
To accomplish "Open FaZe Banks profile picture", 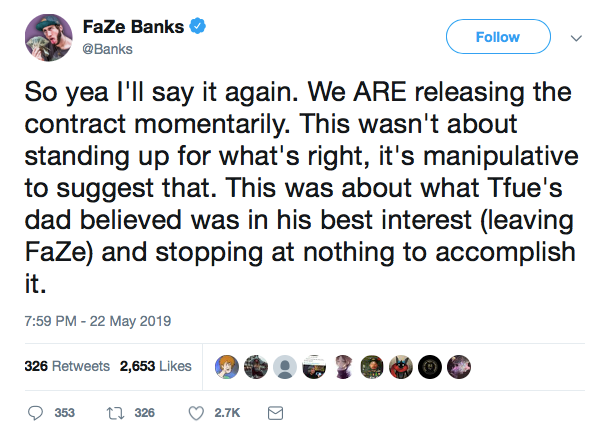I will pos(44,38).
